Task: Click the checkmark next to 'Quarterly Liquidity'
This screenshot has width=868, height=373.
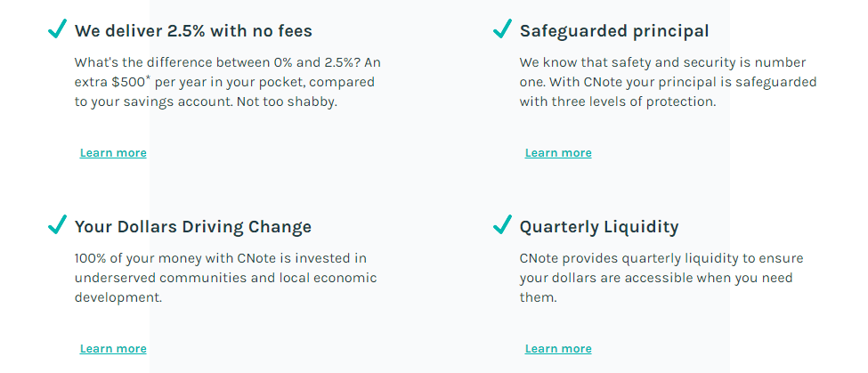Action: tap(502, 224)
